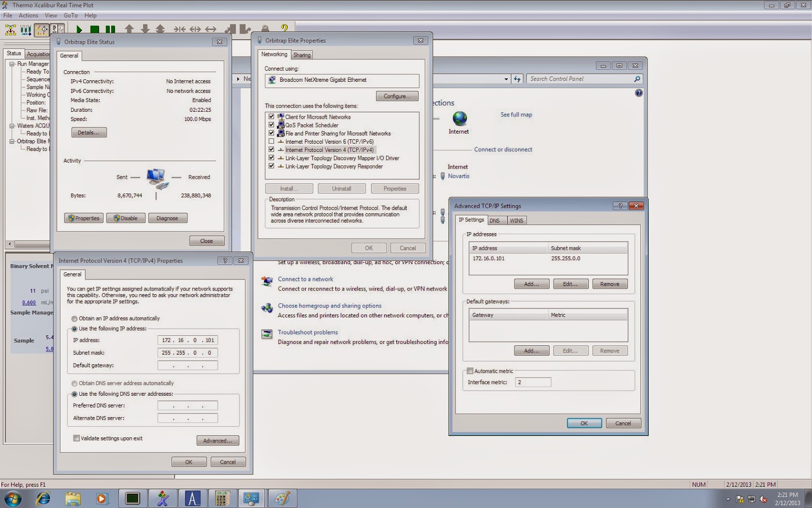Open the Actions menu
The width and height of the screenshot is (812, 508).
tap(28, 15)
